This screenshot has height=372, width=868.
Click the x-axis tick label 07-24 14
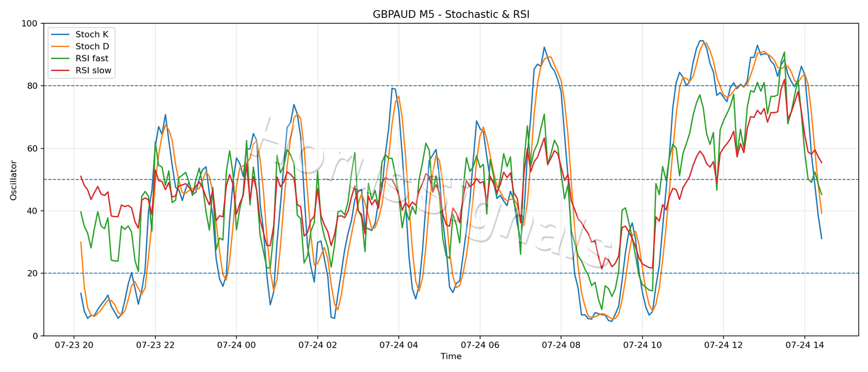[x=804, y=345]
